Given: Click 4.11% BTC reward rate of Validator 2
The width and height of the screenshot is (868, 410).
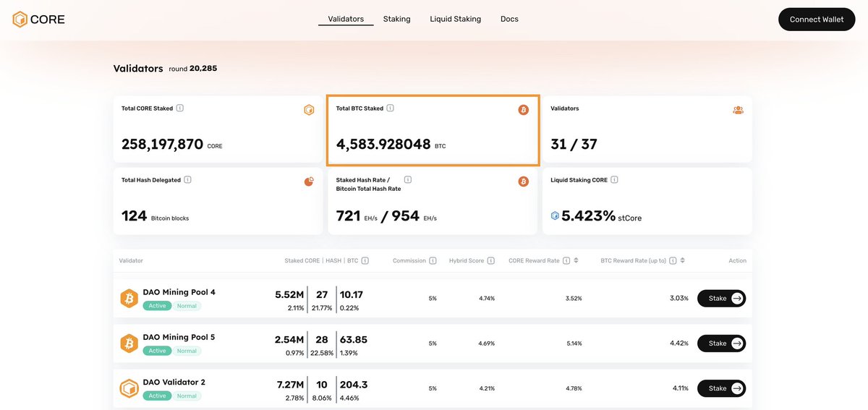Looking at the screenshot, I should [x=681, y=388].
